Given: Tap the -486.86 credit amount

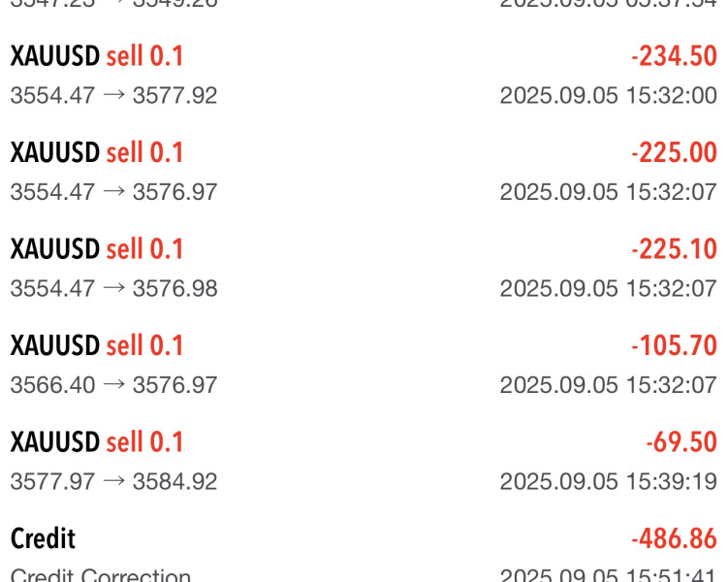Looking at the screenshot, I should pos(674,539).
